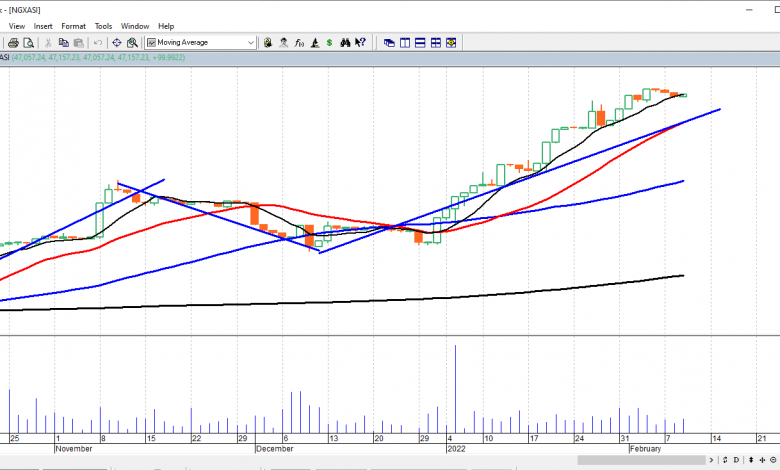
Task: Click the crosshair pointer tool icon
Action: click(116, 43)
